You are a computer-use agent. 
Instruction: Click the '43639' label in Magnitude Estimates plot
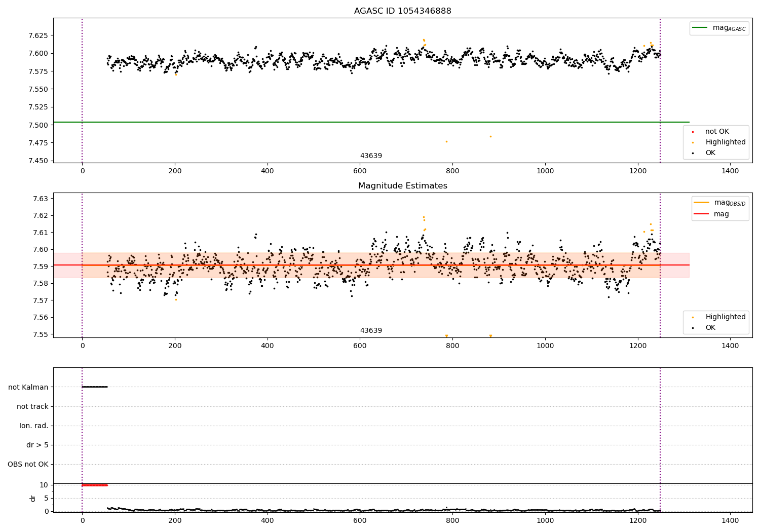[x=371, y=331]
